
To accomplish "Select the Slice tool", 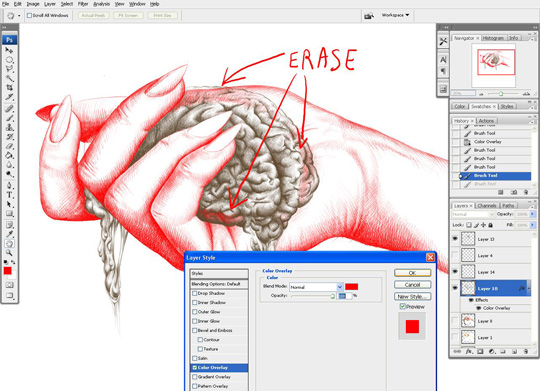I will pyautogui.click(x=9, y=97).
